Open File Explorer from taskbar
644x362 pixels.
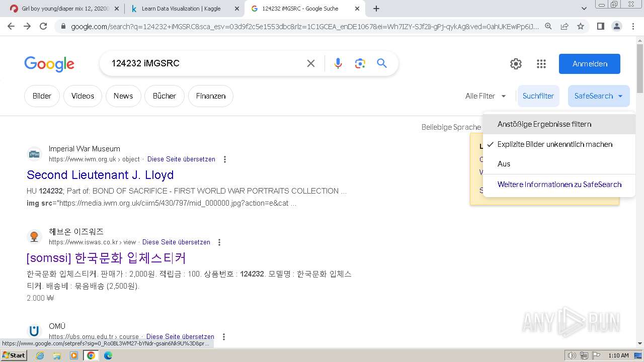[x=57, y=355]
